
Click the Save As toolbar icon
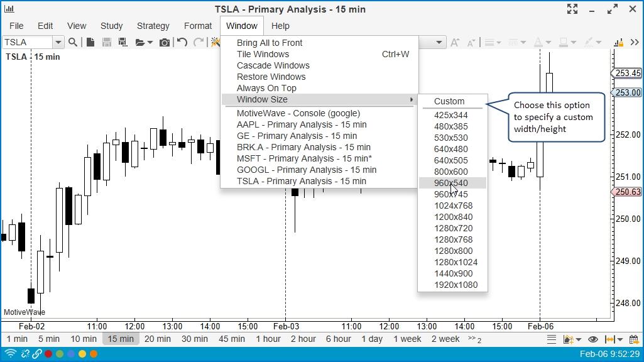click(x=123, y=42)
